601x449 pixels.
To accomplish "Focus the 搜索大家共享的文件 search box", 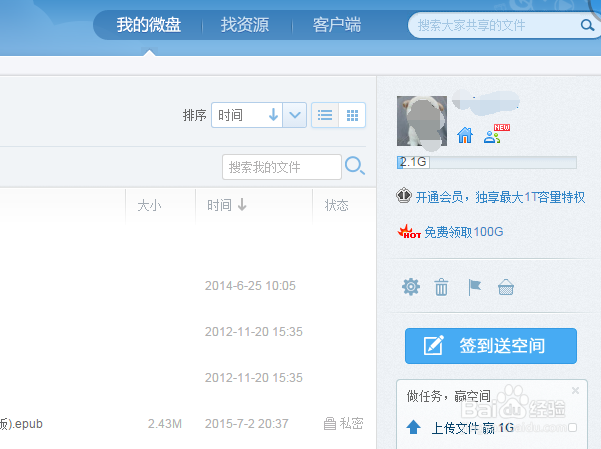I will coord(494,25).
